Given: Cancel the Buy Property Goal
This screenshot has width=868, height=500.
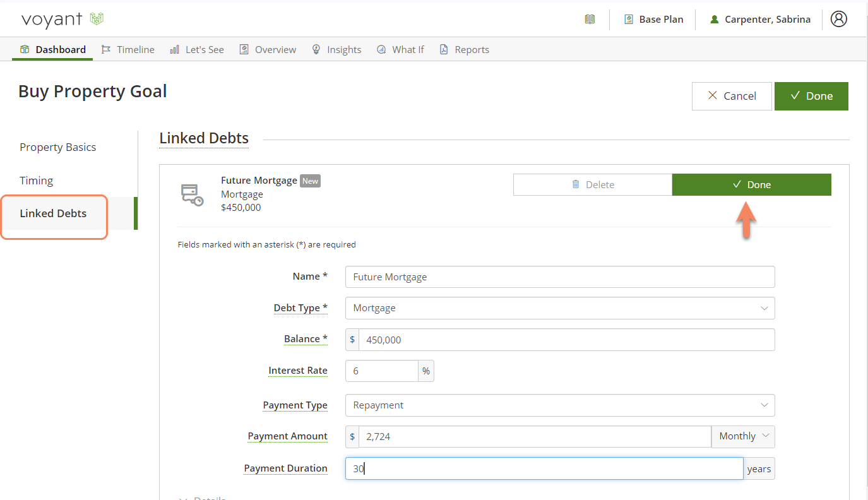Looking at the screenshot, I should tap(732, 96).
